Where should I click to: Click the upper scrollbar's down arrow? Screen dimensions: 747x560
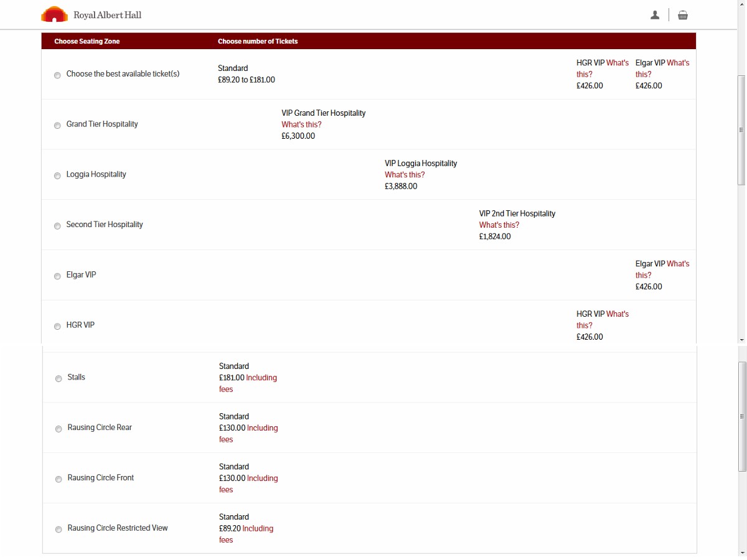click(x=741, y=340)
